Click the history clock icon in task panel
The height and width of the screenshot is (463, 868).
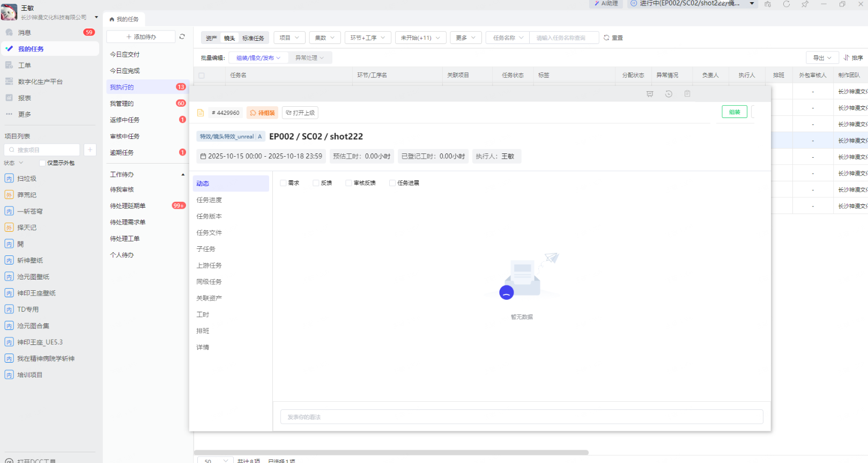[x=669, y=94]
